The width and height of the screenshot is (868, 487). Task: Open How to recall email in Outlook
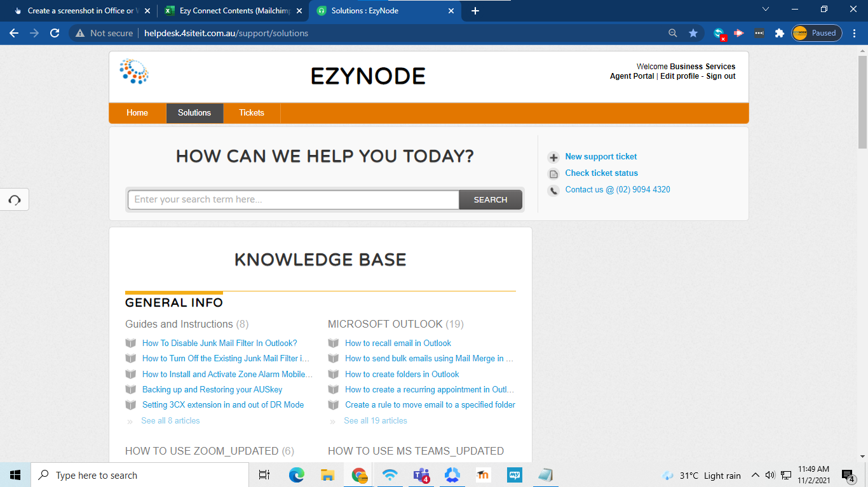pyautogui.click(x=398, y=343)
